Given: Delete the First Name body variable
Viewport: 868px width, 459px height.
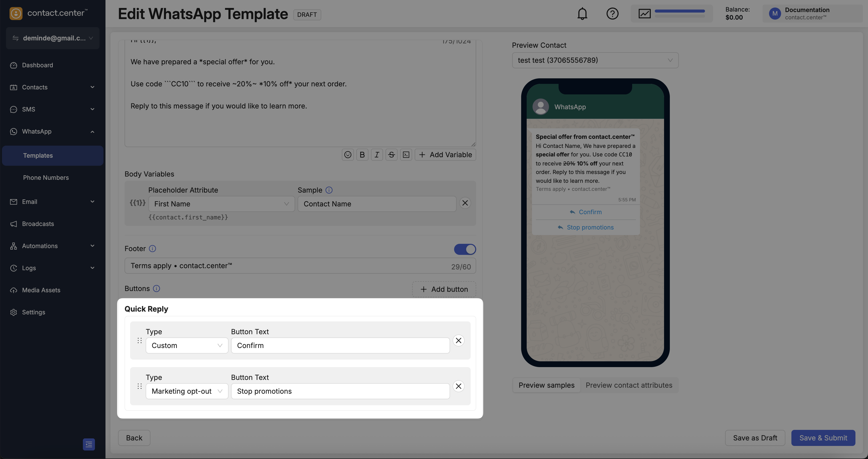Looking at the screenshot, I should [x=465, y=203].
